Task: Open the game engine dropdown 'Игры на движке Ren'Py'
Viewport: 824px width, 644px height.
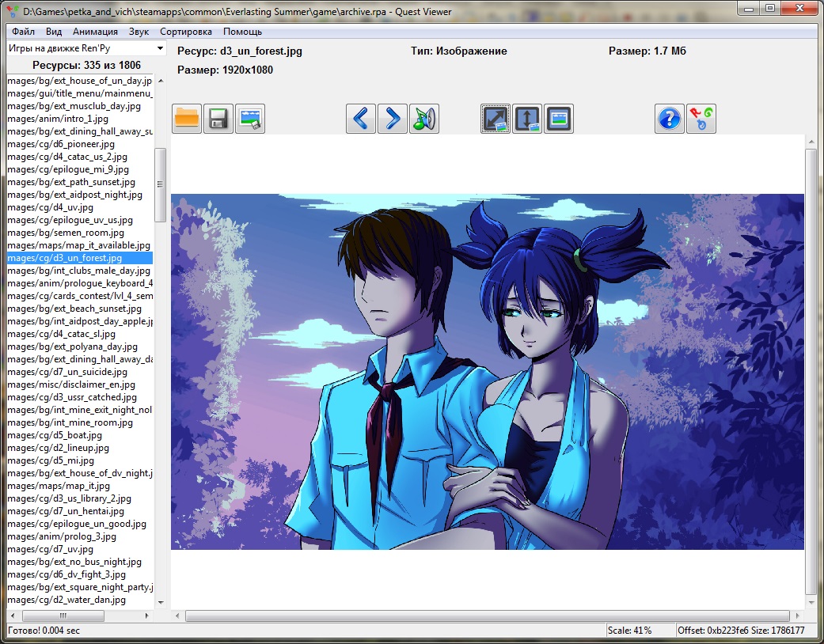Action: click(x=85, y=49)
